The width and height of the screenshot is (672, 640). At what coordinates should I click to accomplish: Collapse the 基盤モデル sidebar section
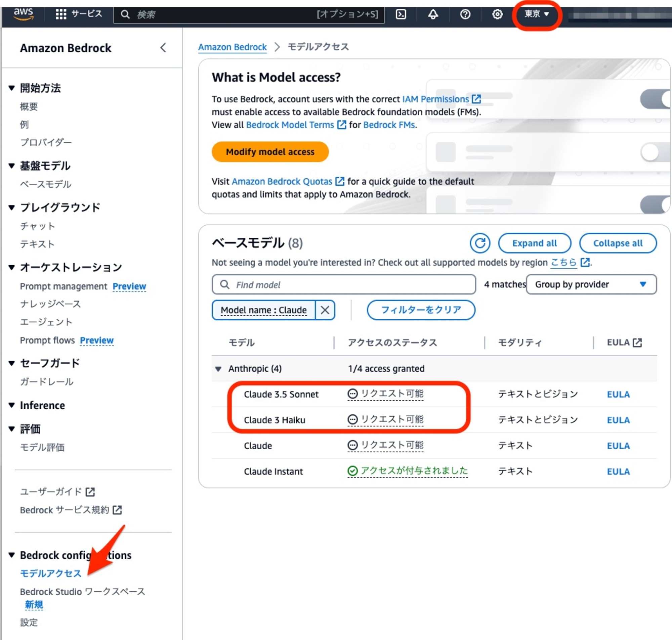12,166
